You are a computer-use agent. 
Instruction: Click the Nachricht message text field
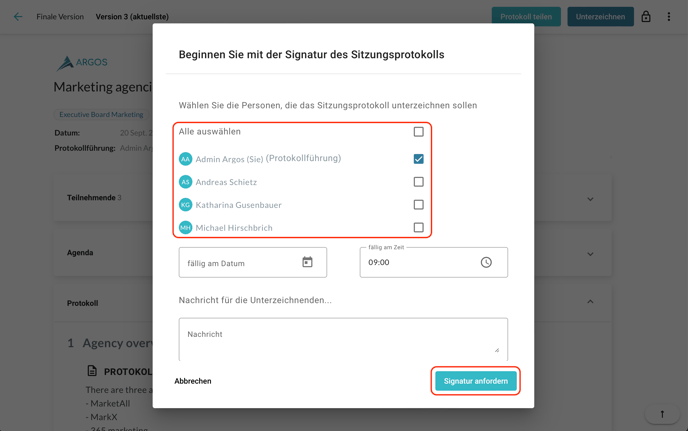point(343,338)
